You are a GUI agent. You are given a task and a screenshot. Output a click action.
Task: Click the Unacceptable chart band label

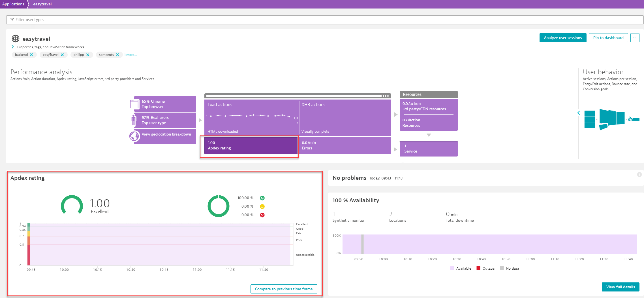pyautogui.click(x=305, y=255)
